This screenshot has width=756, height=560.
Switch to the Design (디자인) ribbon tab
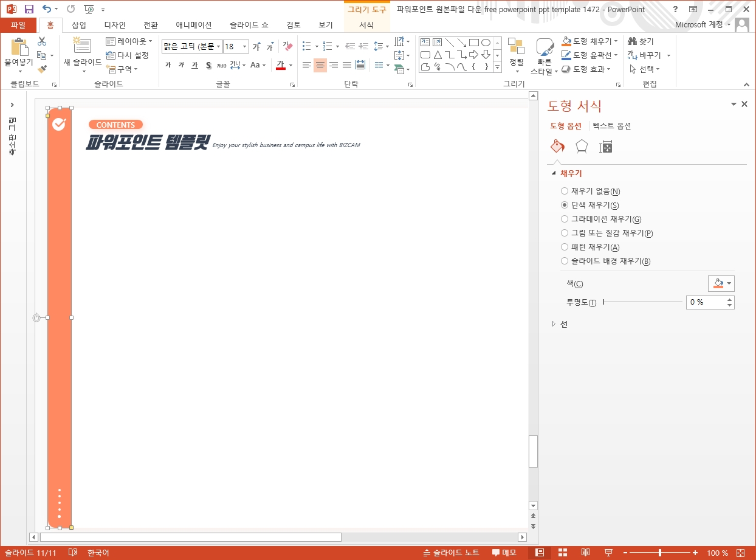tap(115, 25)
